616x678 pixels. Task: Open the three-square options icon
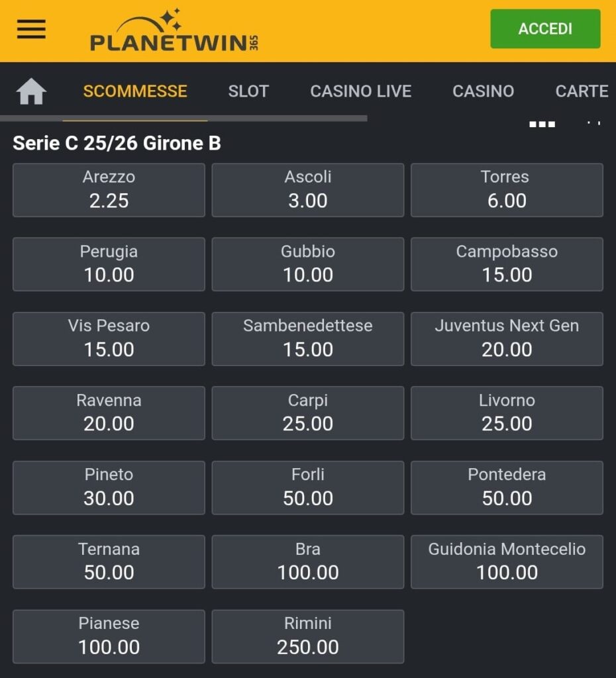click(542, 124)
